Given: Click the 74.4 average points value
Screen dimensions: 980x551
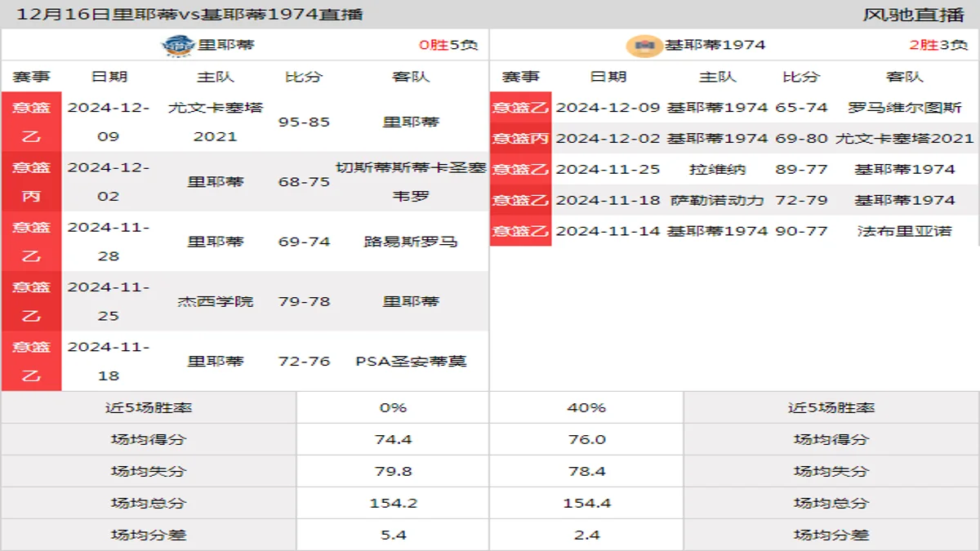Looking at the screenshot, I should click(393, 439).
